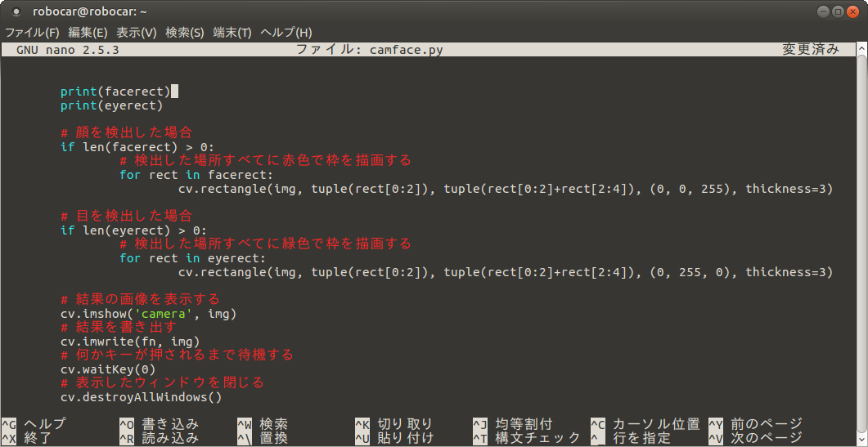Image resolution: width=868 pixels, height=447 pixels.
Task: Click the comment # 何かキーが押されるまで待機する
Action: [177, 355]
